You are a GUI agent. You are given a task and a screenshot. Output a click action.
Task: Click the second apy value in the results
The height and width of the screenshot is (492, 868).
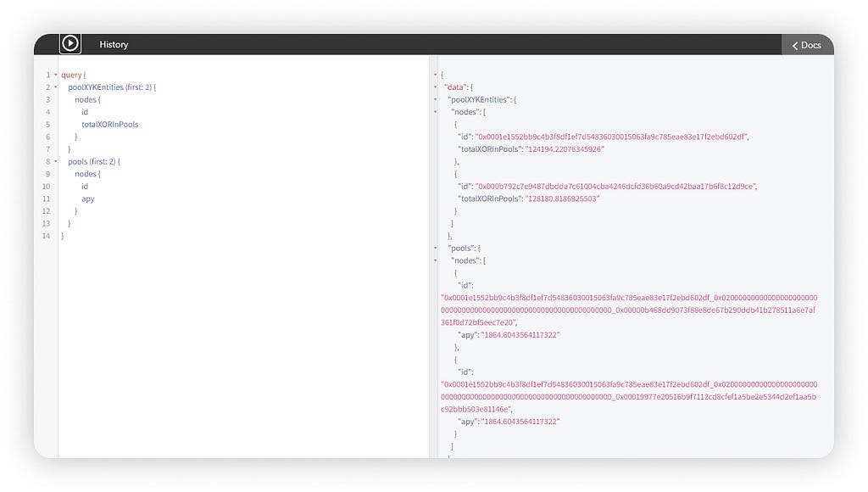[520, 422]
